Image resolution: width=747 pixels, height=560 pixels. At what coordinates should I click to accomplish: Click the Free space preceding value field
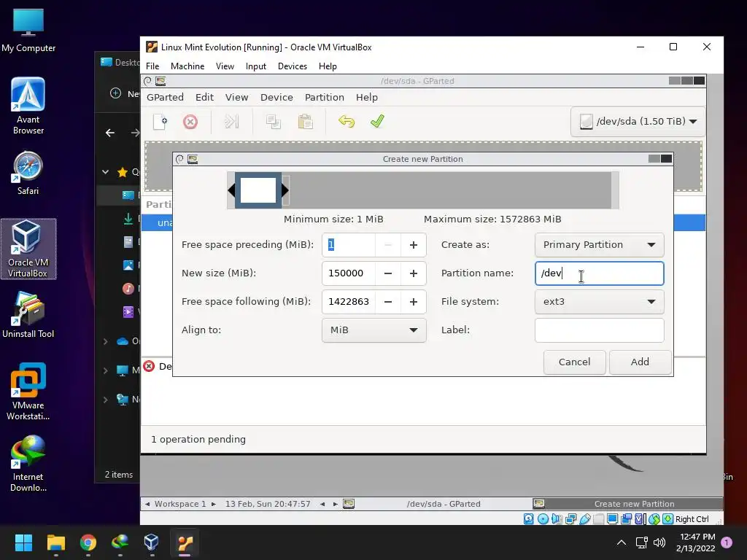click(x=348, y=245)
